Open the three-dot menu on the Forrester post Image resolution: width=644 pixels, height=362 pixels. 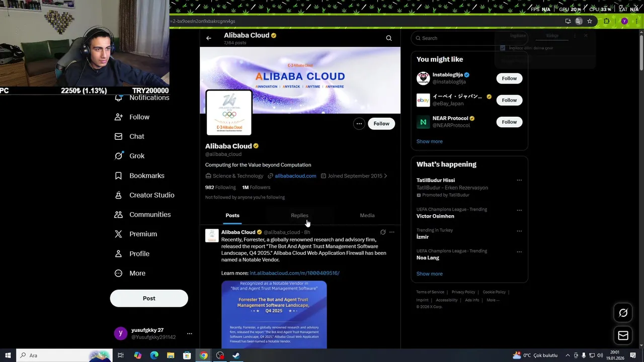point(392,232)
